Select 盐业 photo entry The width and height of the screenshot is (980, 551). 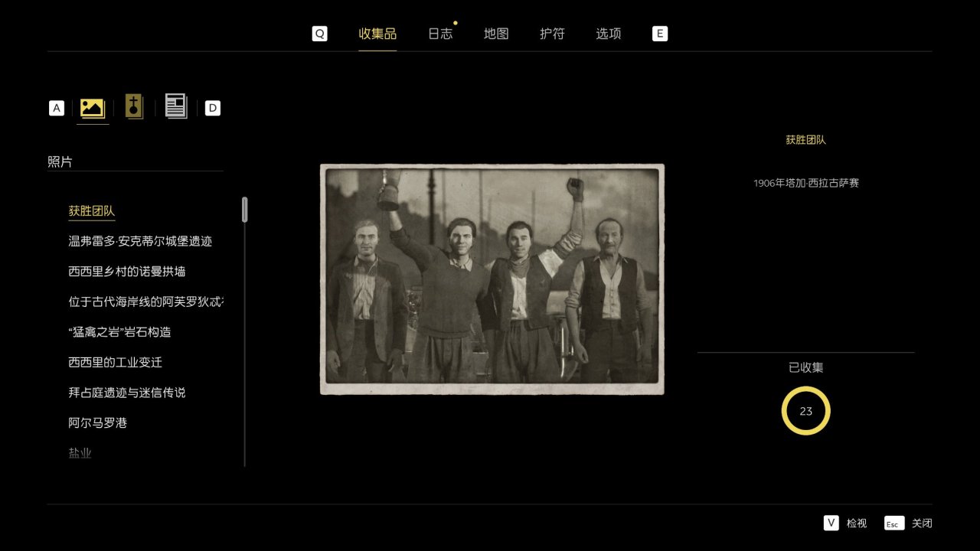[x=80, y=453]
